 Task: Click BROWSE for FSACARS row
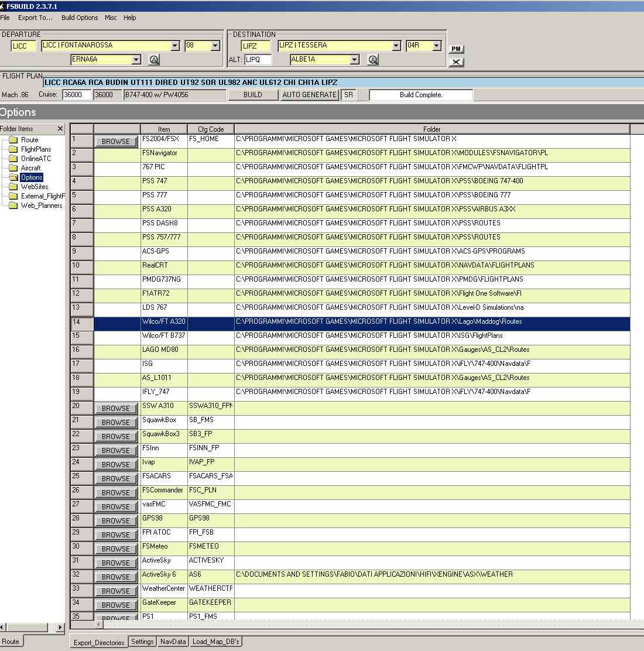tap(116, 479)
